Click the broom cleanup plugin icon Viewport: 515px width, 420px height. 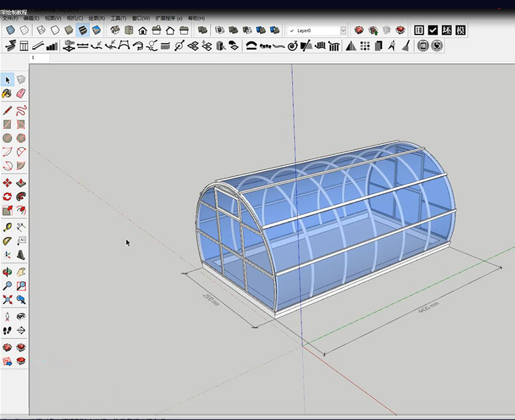point(405,46)
